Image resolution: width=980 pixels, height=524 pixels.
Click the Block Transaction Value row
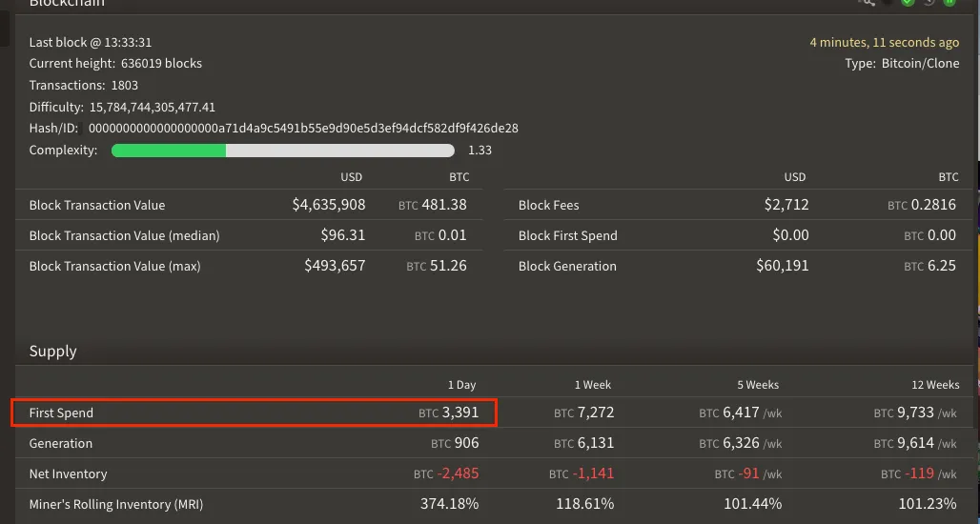[249, 205]
